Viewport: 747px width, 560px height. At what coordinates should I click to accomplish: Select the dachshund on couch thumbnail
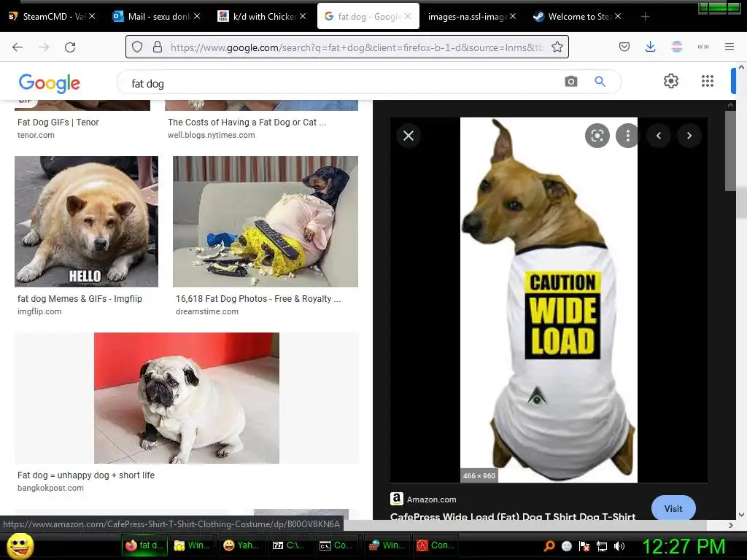pos(266,222)
